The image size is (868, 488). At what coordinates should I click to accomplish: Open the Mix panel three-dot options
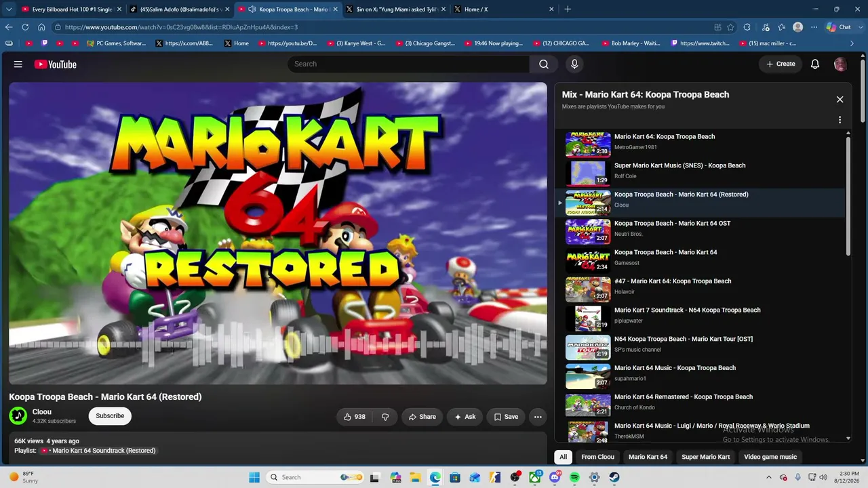[840, 120]
